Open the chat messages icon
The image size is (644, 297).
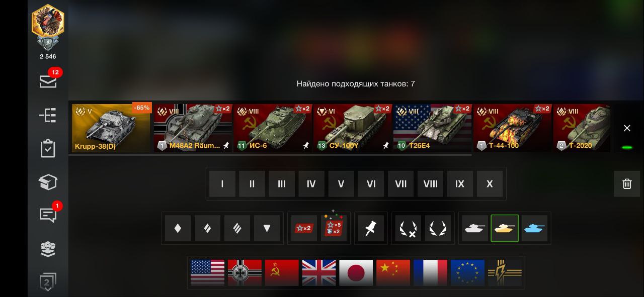[48, 215]
